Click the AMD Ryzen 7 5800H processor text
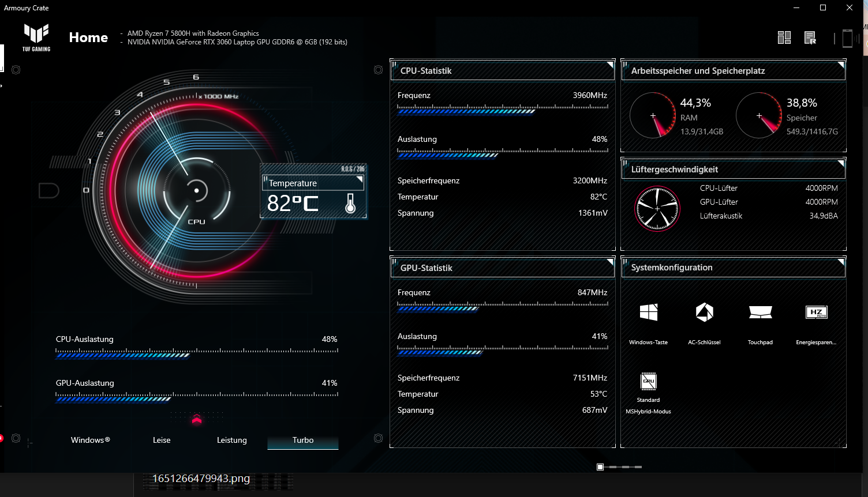868x497 pixels. pyautogui.click(x=193, y=33)
